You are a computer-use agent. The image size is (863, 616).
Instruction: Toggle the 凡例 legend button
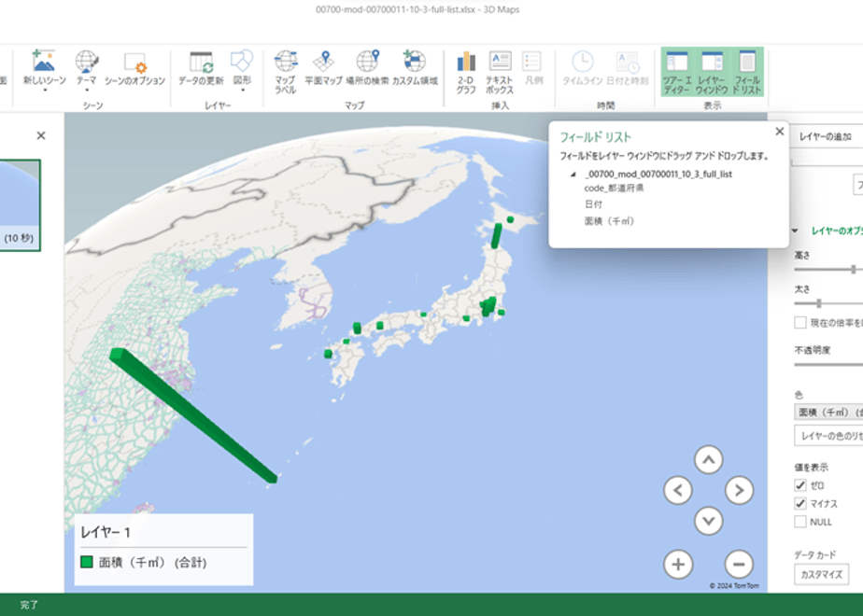click(x=532, y=69)
